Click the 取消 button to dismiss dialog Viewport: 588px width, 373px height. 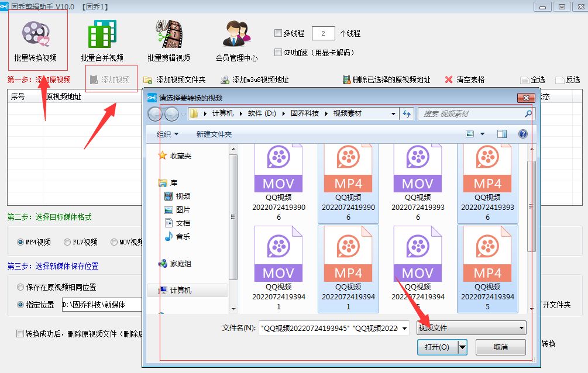coord(500,348)
